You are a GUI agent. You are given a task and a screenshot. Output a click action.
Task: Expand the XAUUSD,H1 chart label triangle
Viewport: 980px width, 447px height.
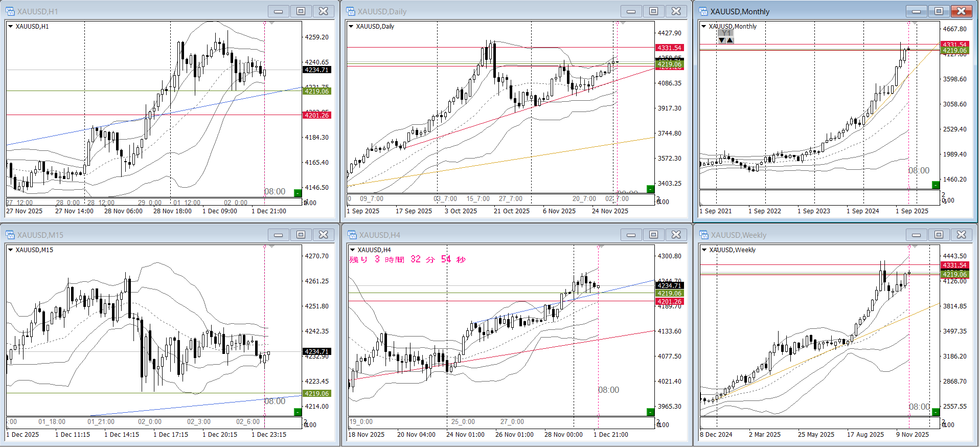coord(10,27)
